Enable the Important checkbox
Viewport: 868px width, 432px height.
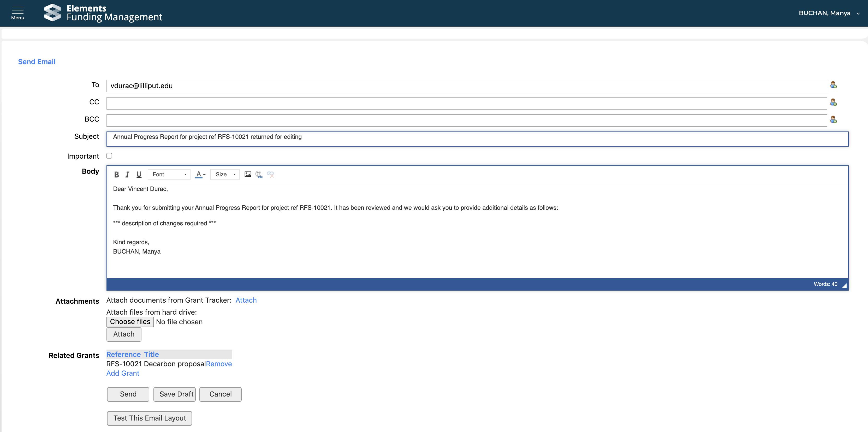point(109,155)
